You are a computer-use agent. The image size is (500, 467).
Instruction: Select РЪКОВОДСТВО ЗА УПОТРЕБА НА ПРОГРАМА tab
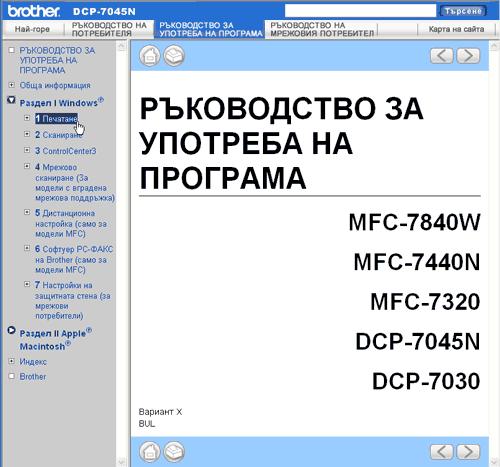(x=210, y=29)
